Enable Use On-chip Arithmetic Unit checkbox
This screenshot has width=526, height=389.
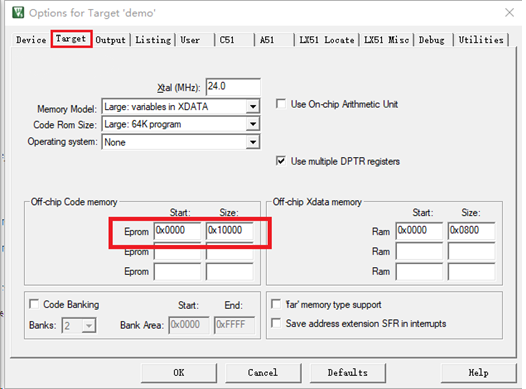(281, 104)
